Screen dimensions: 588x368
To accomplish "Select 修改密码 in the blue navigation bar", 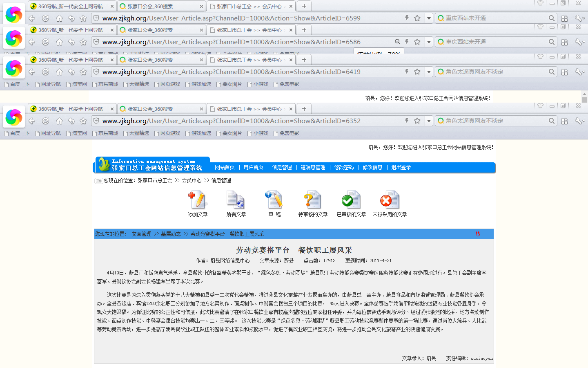I will click(x=344, y=167).
